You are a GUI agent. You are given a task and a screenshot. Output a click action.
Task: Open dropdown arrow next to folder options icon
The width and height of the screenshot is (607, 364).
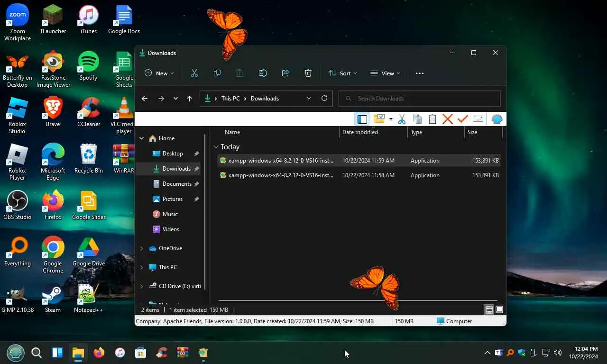tap(391, 119)
